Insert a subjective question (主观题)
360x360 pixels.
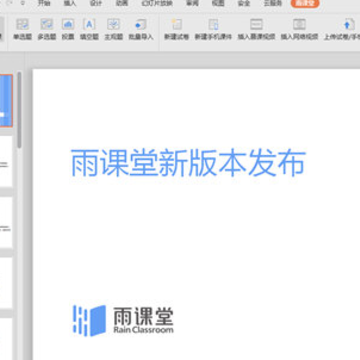(x=114, y=29)
